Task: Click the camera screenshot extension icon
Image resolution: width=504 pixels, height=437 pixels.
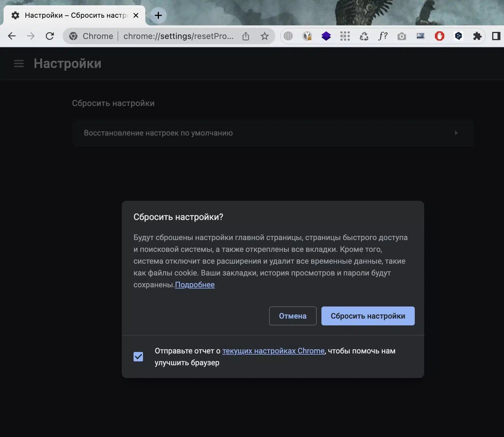Action: click(401, 36)
